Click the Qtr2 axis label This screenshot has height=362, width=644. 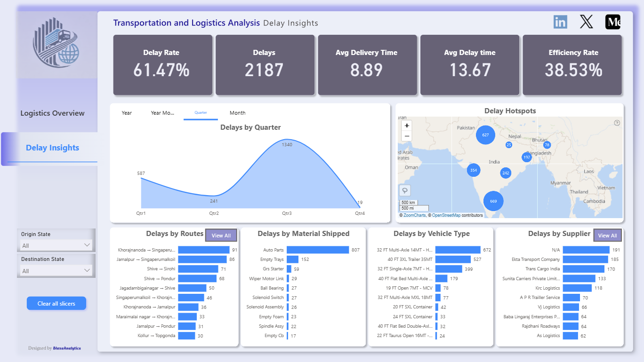pos(214,213)
